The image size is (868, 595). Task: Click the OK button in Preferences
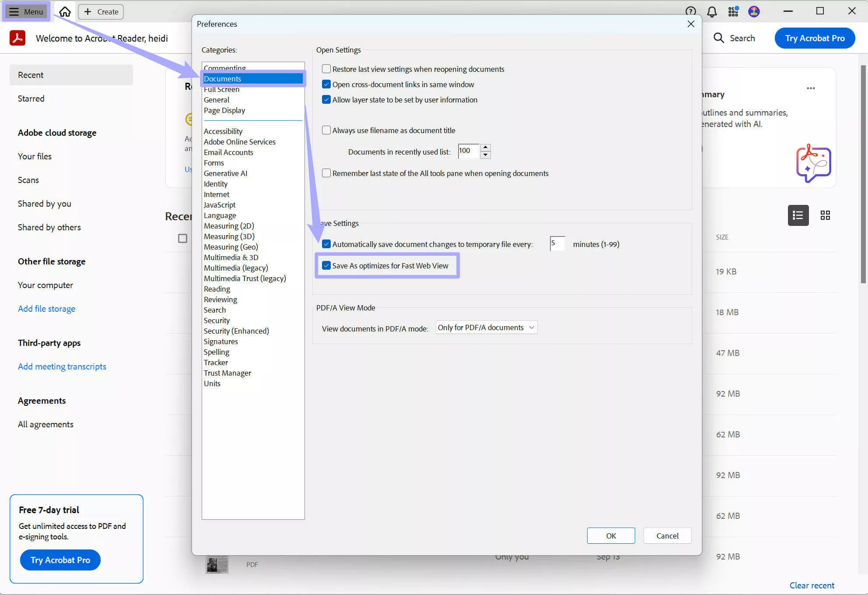pos(611,535)
